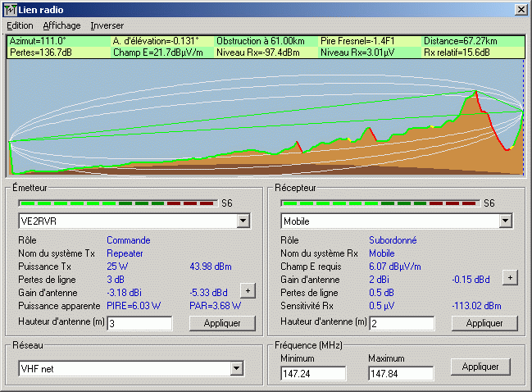Click the 2 dBi receiver antenna gain

coord(379,280)
